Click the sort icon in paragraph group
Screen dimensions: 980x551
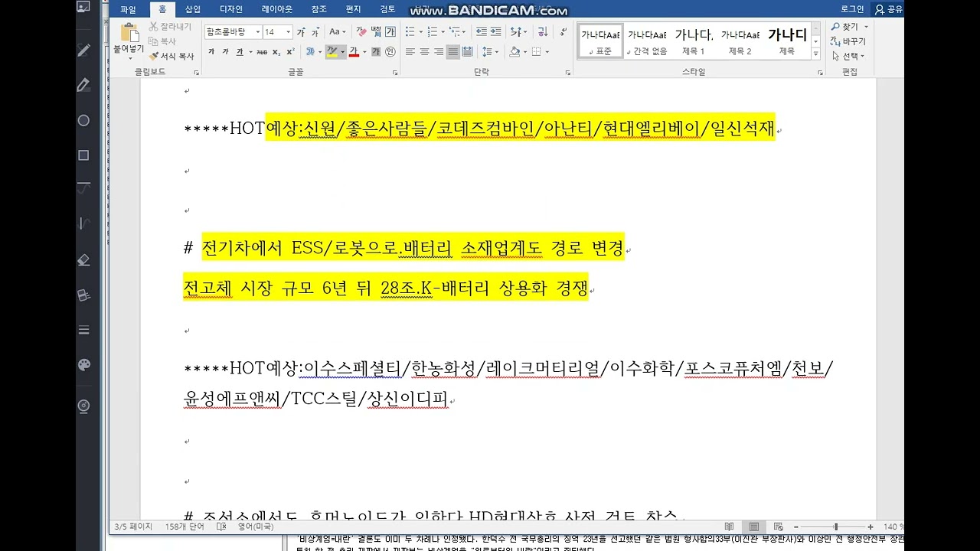tap(542, 32)
